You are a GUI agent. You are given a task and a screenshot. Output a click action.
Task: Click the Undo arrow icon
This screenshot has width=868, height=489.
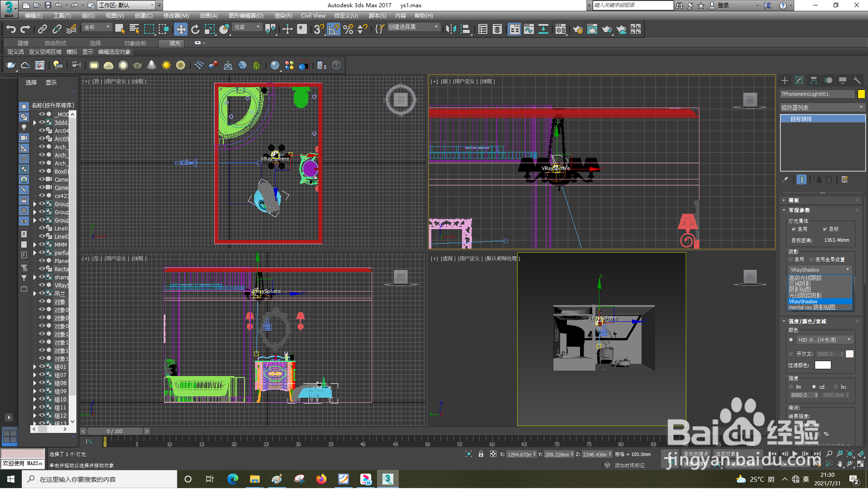click(11, 29)
